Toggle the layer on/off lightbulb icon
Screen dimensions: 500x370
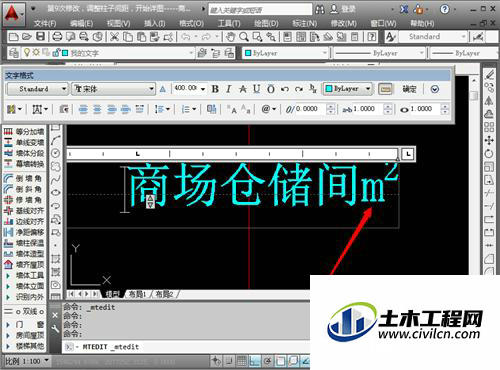27,52
